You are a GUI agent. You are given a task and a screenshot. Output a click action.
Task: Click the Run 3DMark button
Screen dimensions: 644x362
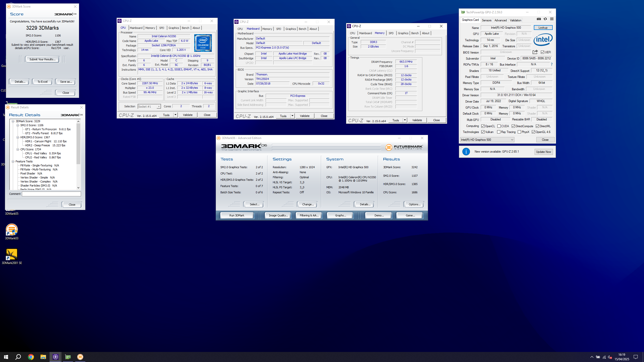click(237, 215)
